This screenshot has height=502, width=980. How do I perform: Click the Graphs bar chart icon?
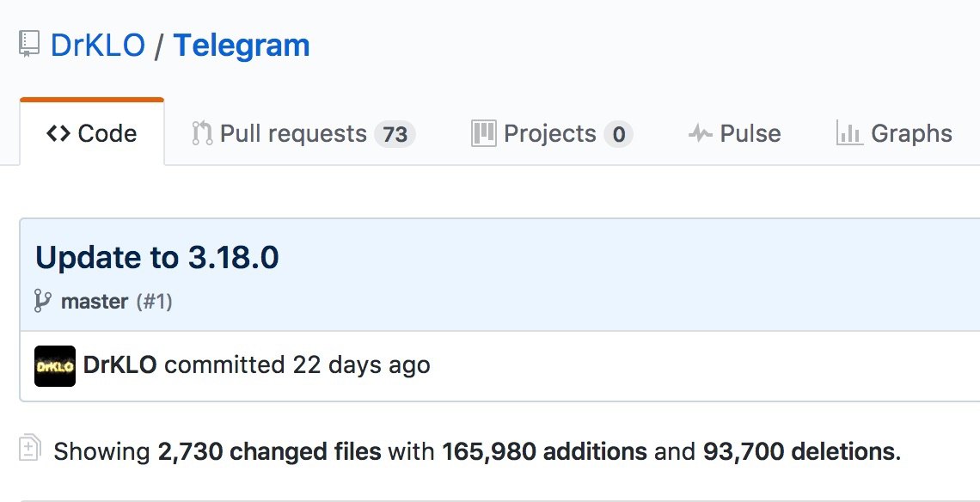click(849, 133)
